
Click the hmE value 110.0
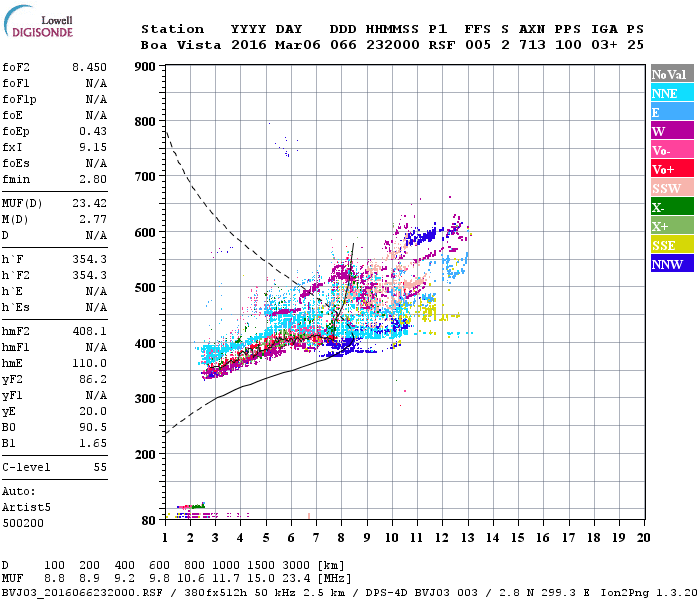coord(89,363)
